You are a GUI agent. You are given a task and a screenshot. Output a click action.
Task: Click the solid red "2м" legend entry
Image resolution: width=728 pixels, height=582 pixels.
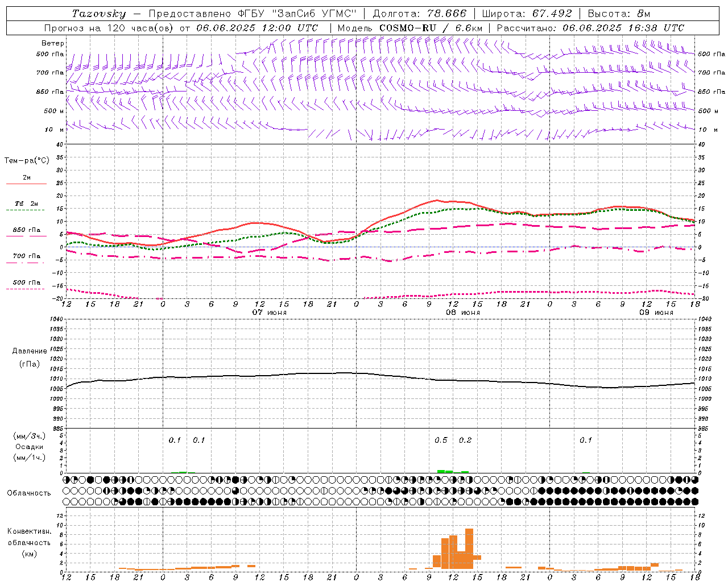click(x=27, y=178)
